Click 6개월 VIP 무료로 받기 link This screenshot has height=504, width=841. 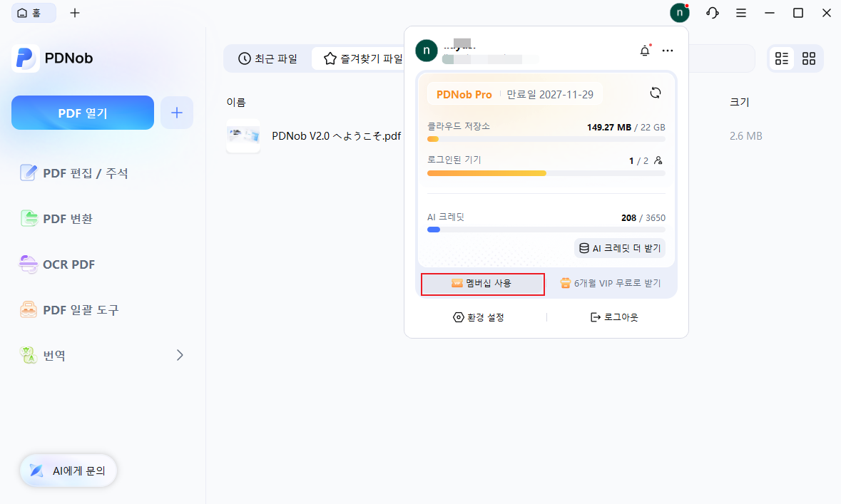[x=611, y=283]
